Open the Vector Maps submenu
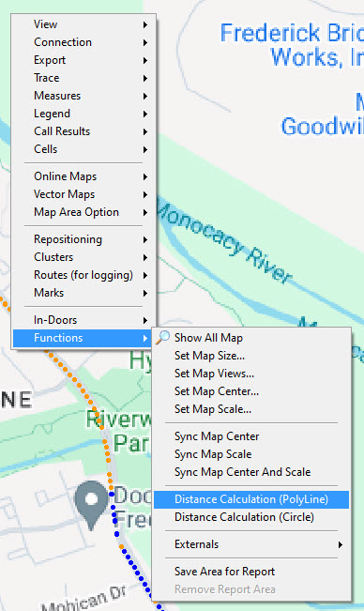Viewport: 364px width, 611px height. pyautogui.click(x=84, y=194)
